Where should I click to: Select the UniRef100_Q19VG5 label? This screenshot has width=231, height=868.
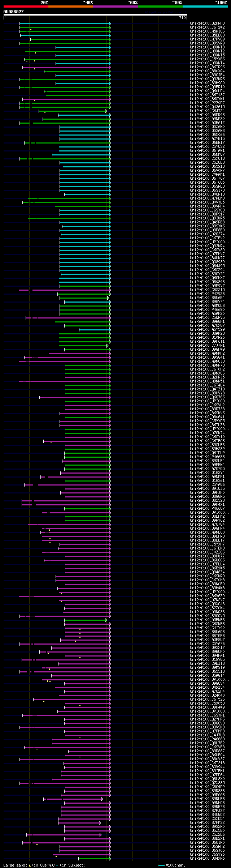(x=207, y=660)
